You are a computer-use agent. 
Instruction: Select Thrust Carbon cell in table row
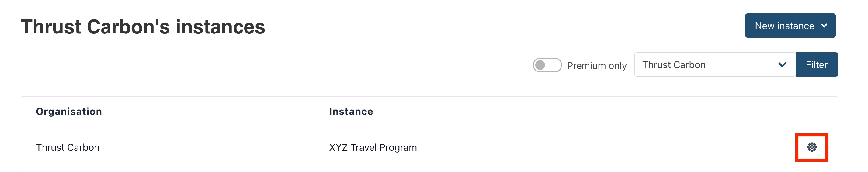[68, 147]
